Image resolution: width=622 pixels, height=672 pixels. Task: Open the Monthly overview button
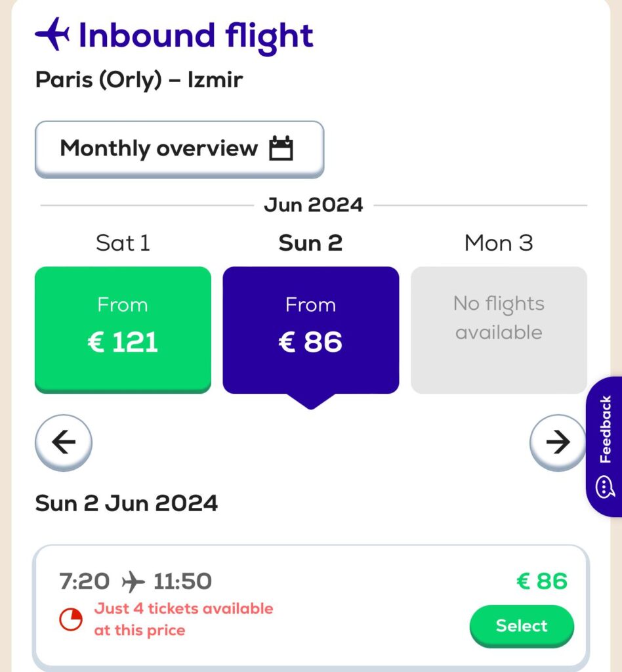(x=180, y=149)
